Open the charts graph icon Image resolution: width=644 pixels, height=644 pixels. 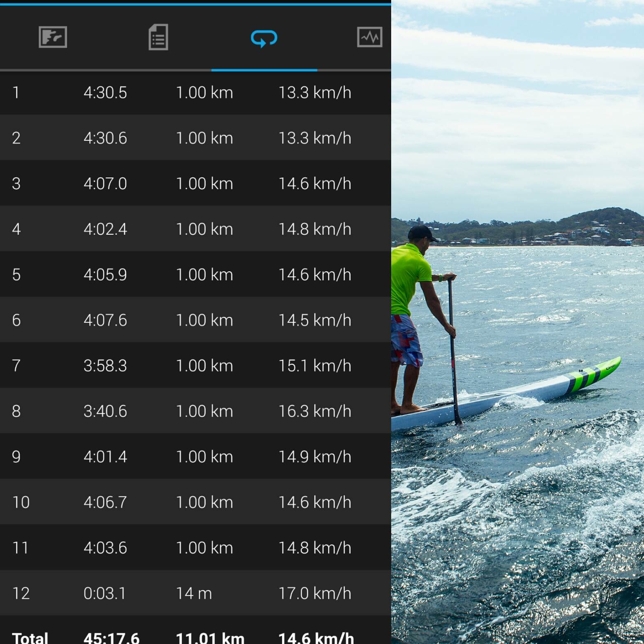click(369, 37)
